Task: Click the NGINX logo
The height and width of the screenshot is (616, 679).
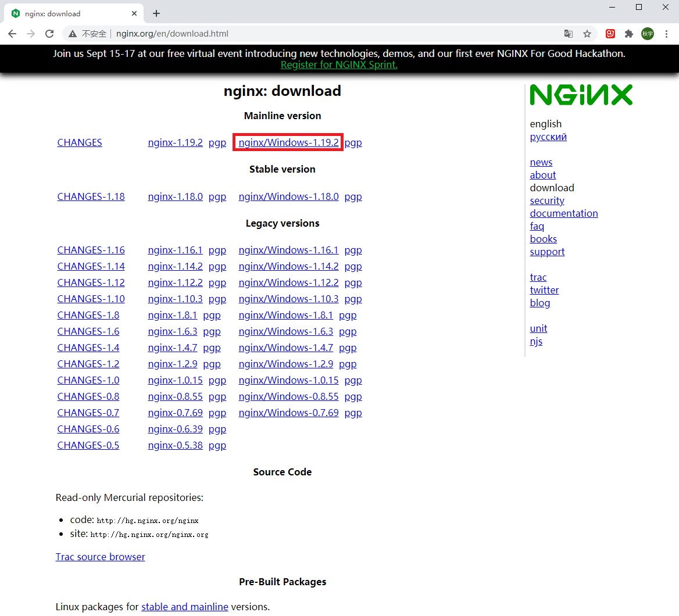Action: [x=581, y=95]
